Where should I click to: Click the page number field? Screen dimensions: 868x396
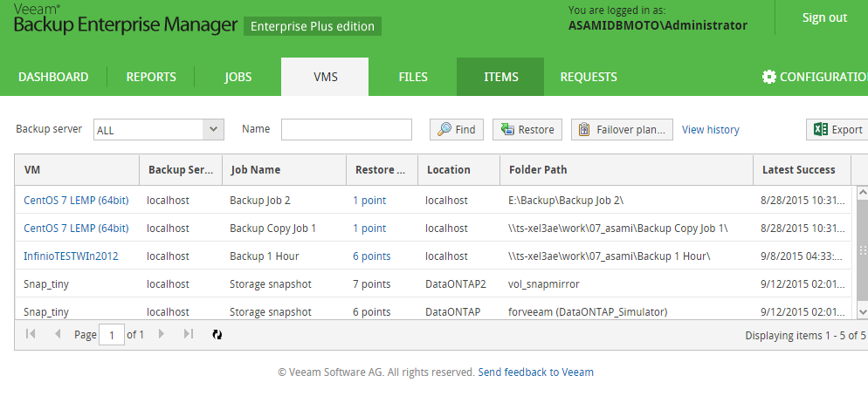112,335
